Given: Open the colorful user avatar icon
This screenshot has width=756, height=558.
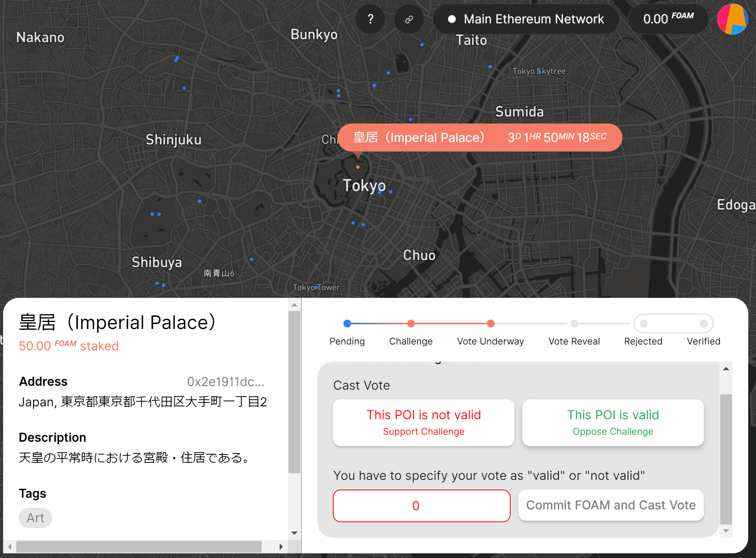Looking at the screenshot, I should click(732, 19).
